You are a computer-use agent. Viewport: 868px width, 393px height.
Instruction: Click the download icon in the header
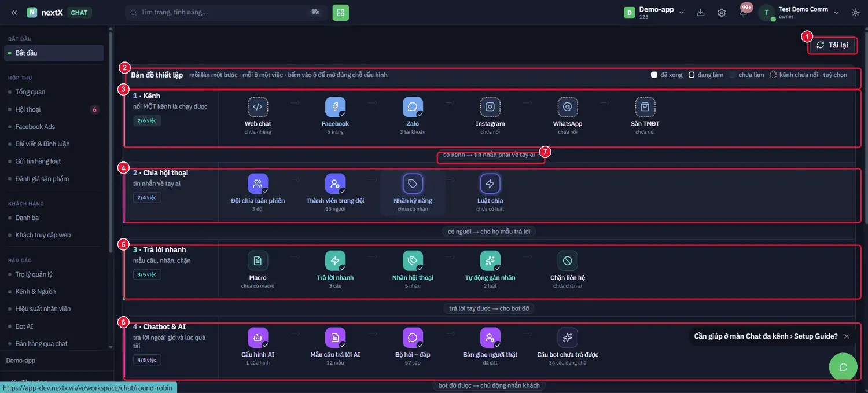[x=700, y=13]
